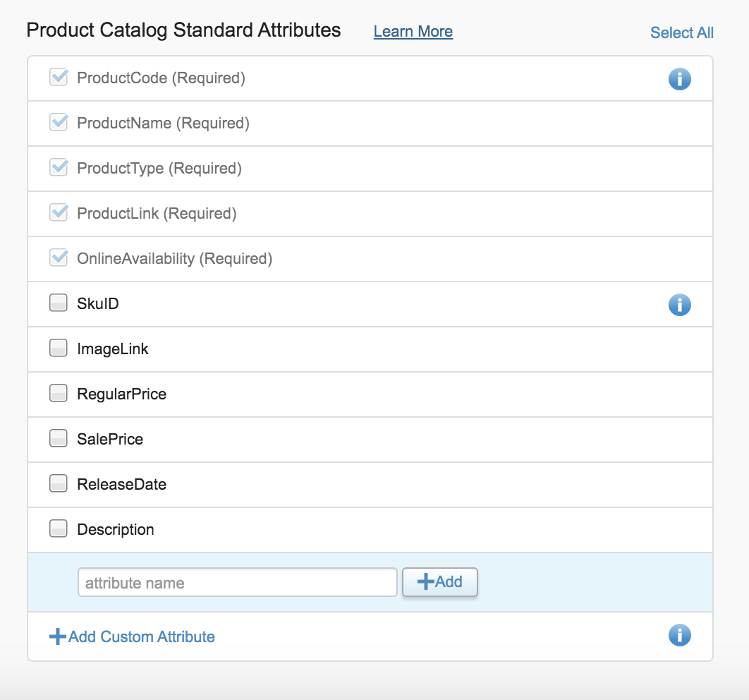Click the ProductLink required checkbox
The image size is (749, 700).
(59, 213)
